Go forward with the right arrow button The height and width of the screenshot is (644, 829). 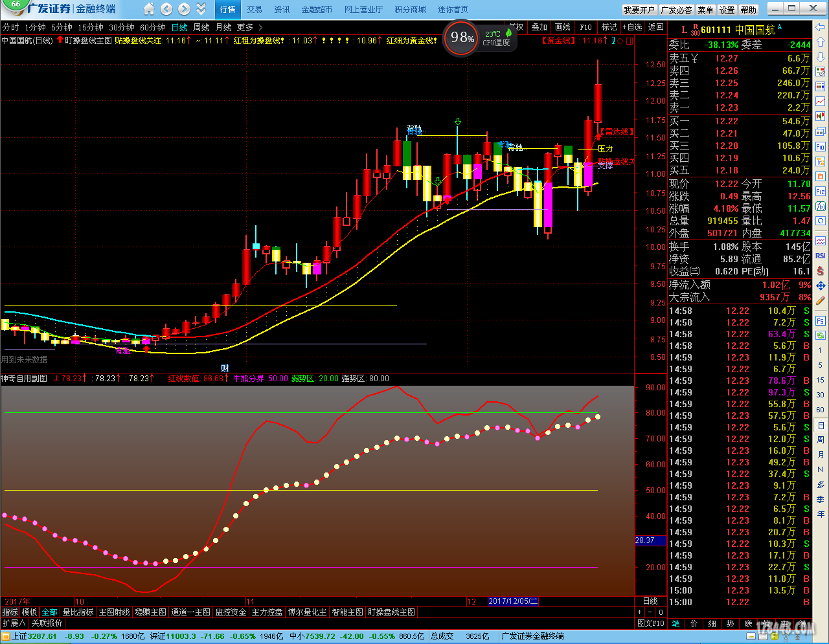[x=184, y=9]
